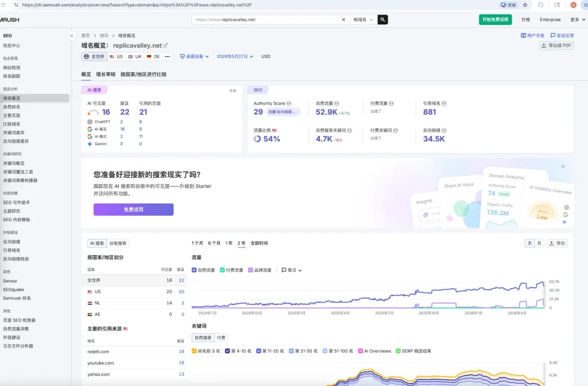Click the purple free trial button
Image resolution: width=588 pixels, height=386 pixels.
[133, 210]
